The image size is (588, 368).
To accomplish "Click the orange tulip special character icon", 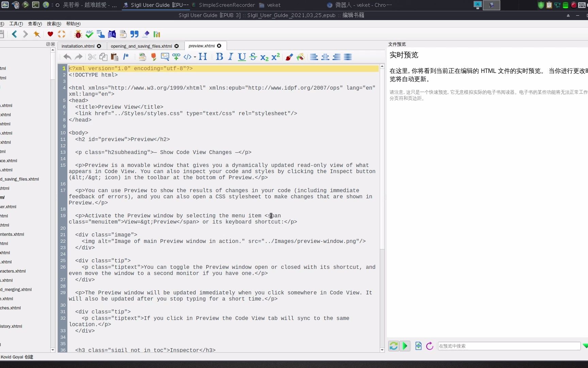I will 153,57.
